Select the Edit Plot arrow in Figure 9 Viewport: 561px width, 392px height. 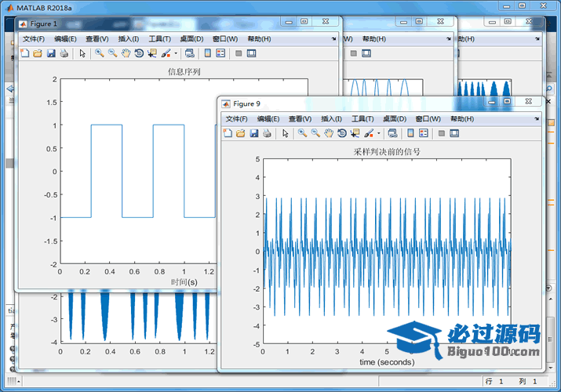pos(285,133)
